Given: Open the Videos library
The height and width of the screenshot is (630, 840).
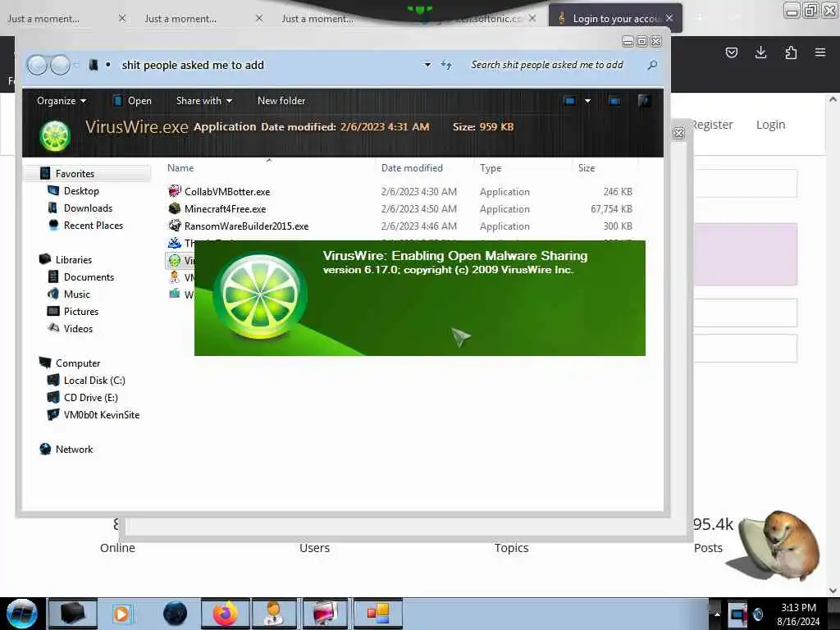Looking at the screenshot, I should click(78, 328).
